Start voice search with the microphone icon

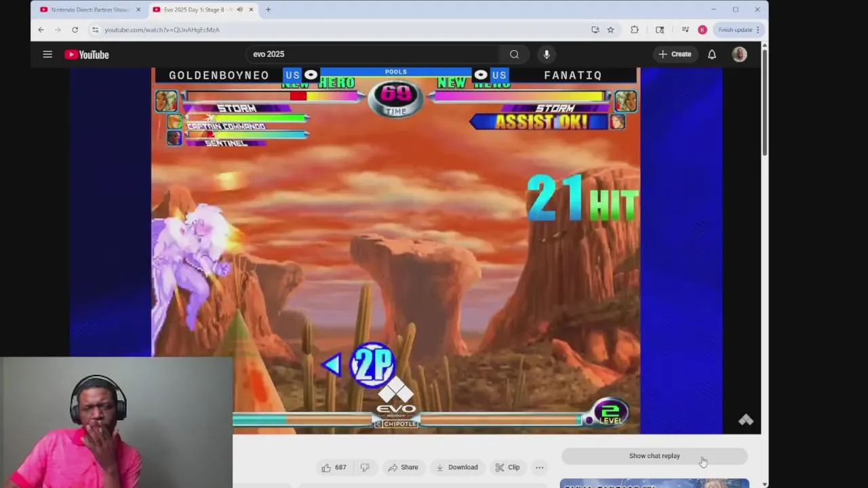click(x=547, y=54)
